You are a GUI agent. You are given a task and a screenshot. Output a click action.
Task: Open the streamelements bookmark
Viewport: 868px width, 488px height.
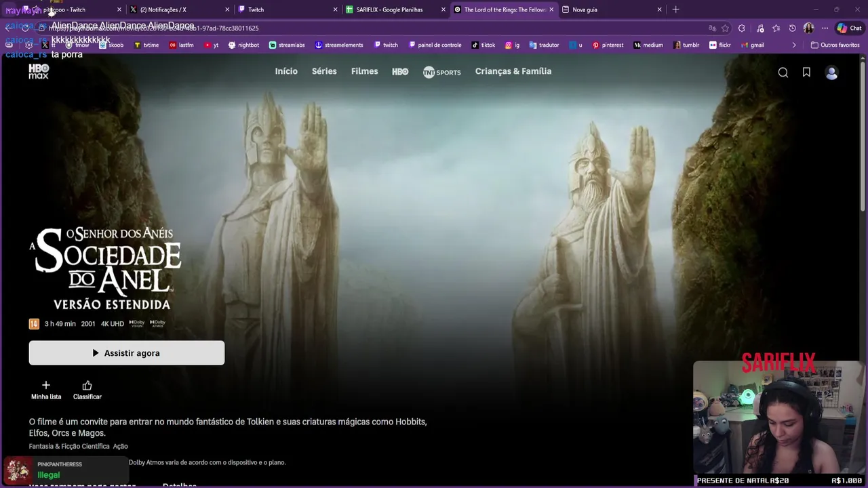pyautogui.click(x=339, y=45)
